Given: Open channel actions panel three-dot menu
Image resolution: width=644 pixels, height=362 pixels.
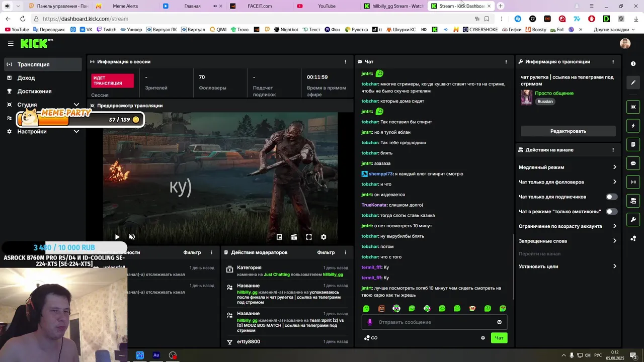Looking at the screenshot, I should click(613, 150).
